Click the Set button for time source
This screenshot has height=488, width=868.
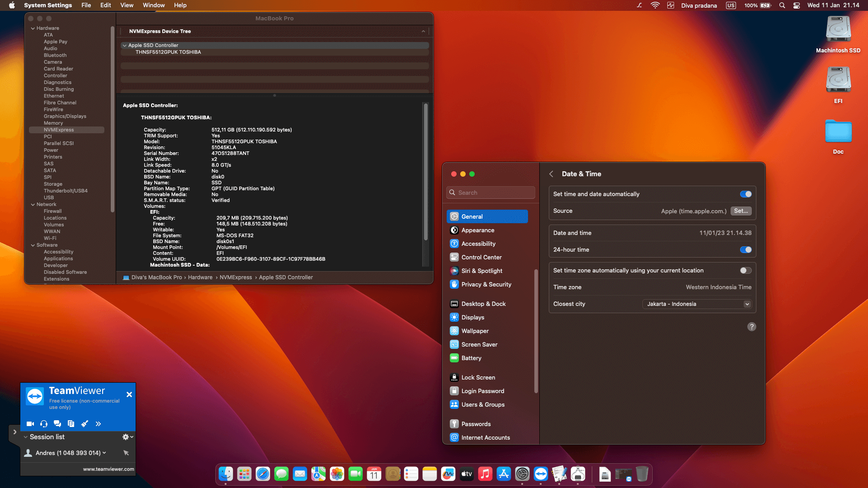(741, 211)
